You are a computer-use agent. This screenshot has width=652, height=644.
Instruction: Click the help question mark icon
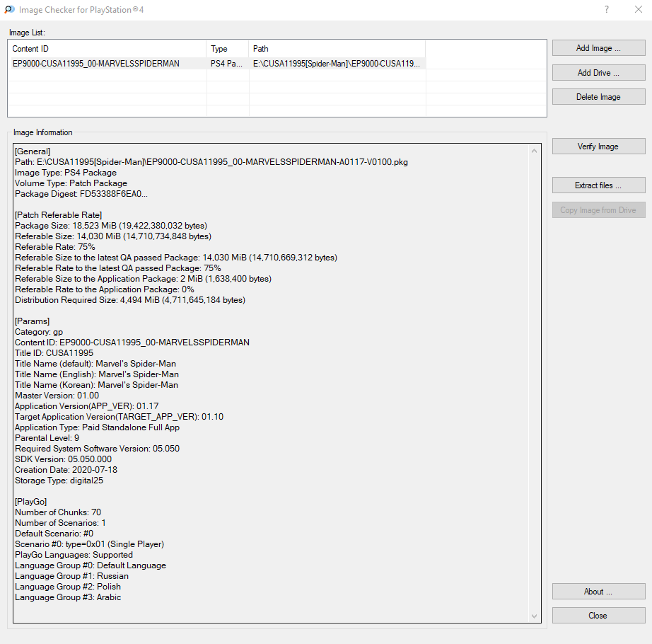[607, 10]
